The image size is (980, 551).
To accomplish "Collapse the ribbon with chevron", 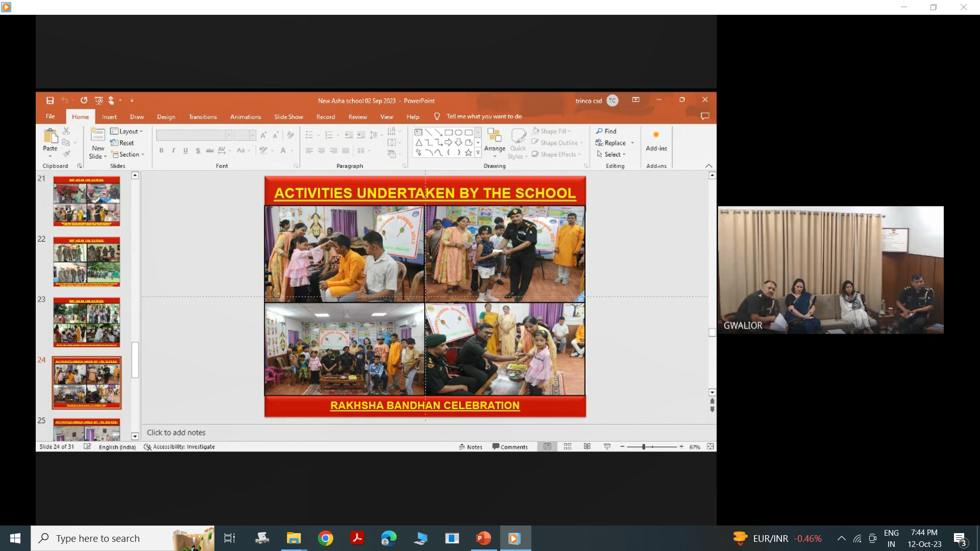I will click(708, 166).
